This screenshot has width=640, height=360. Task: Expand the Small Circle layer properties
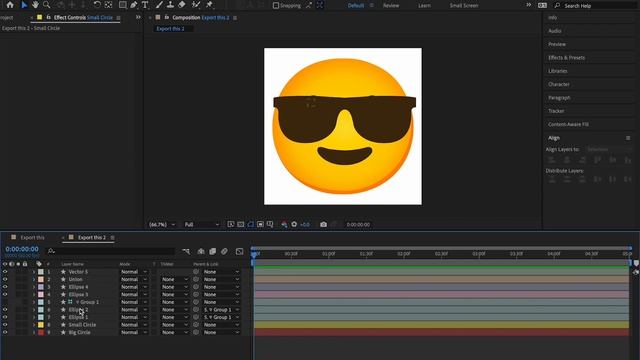[34, 325]
